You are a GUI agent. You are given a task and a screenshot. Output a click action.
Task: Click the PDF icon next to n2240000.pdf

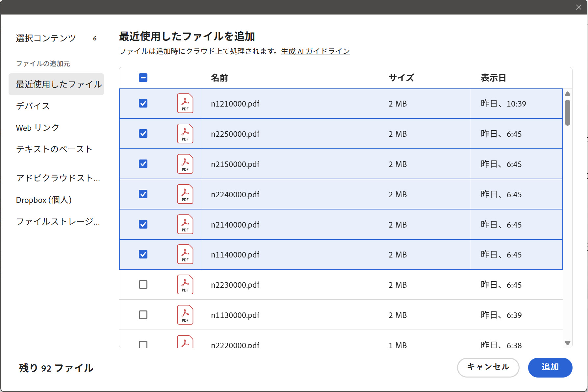[185, 194]
